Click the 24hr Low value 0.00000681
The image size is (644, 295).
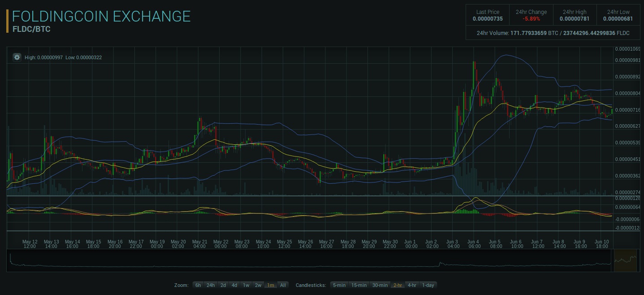tap(618, 19)
